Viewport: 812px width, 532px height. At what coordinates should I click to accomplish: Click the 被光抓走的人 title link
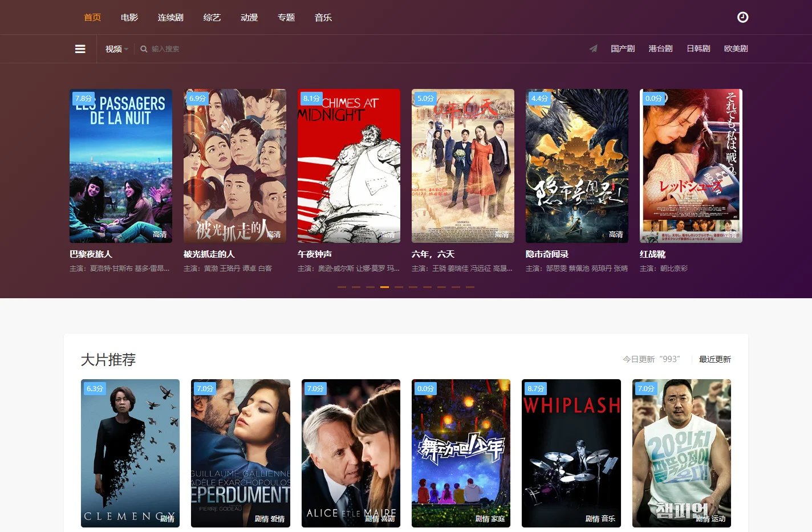209,254
